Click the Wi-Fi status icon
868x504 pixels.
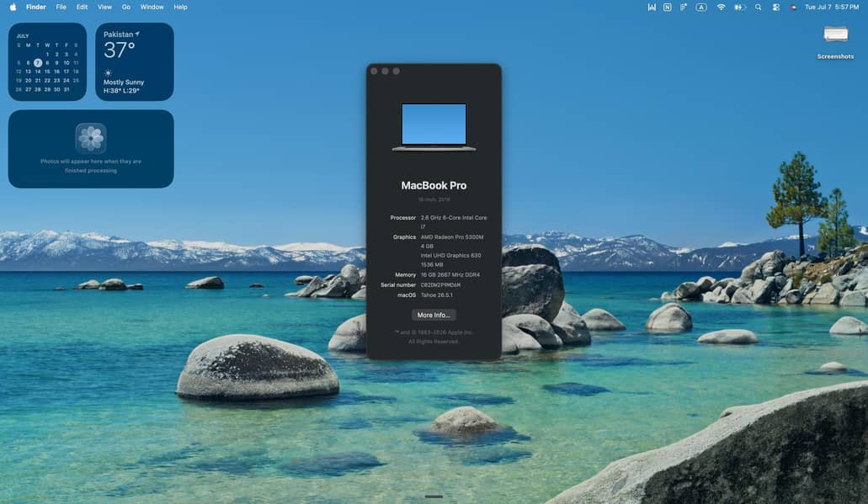pos(721,8)
